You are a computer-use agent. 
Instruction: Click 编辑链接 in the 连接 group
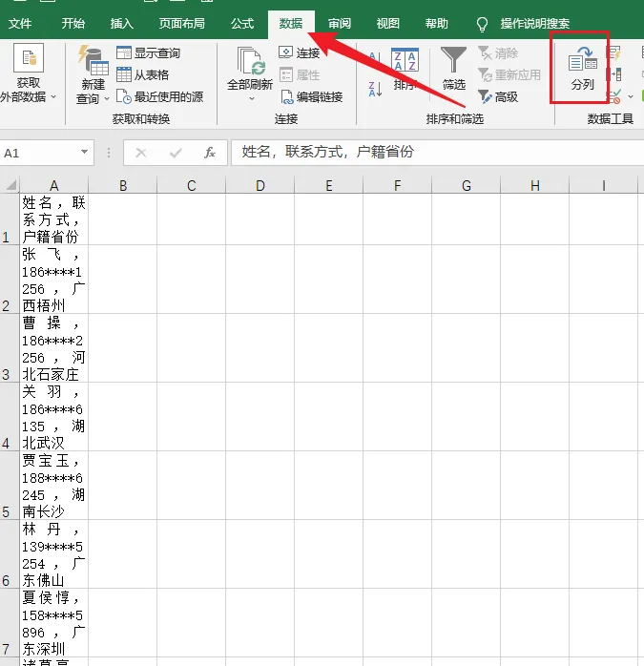(311, 96)
